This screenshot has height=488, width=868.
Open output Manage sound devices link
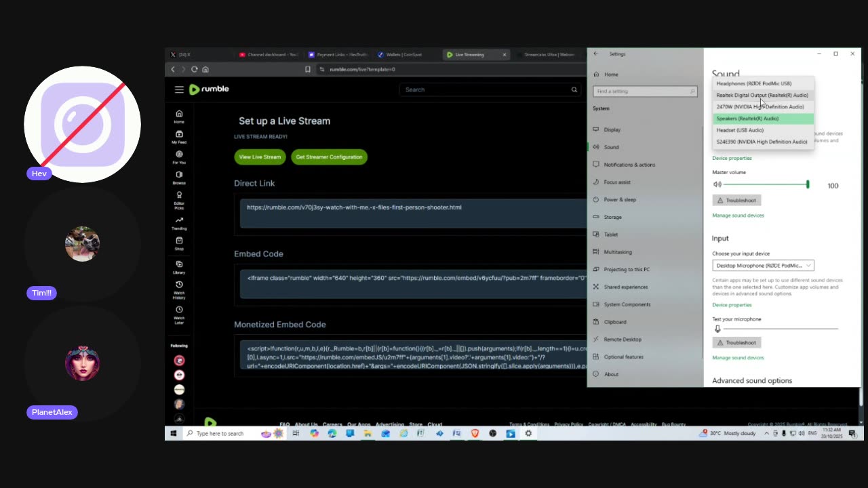pyautogui.click(x=738, y=216)
